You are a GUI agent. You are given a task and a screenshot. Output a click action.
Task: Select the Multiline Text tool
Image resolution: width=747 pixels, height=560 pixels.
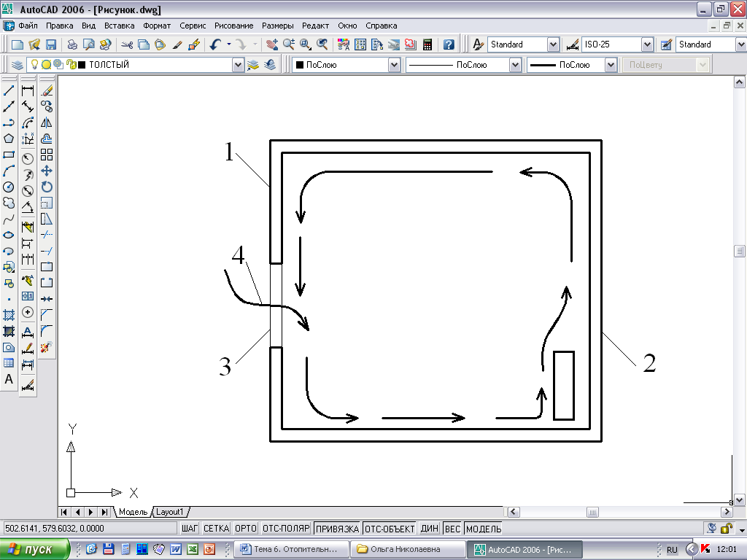[9, 379]
